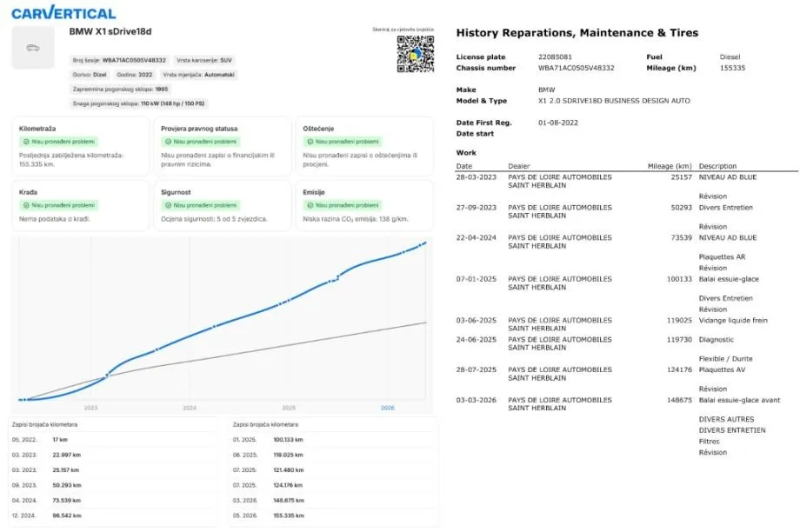The height and width of the screenshot is (532, 800).
Task: Click the odometer record 17 km
Action: tap(60, 440)
